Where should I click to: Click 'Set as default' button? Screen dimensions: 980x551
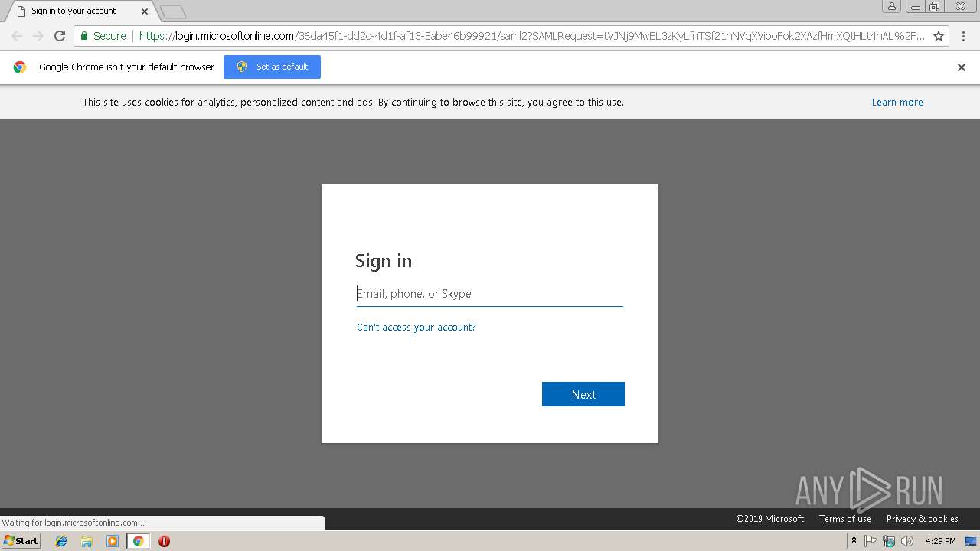pyautogui.click(x=272, y=67)
